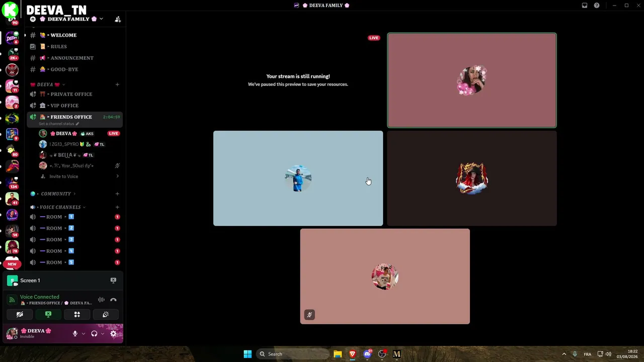Toggle microphone mute in user panel

(75, 333)
